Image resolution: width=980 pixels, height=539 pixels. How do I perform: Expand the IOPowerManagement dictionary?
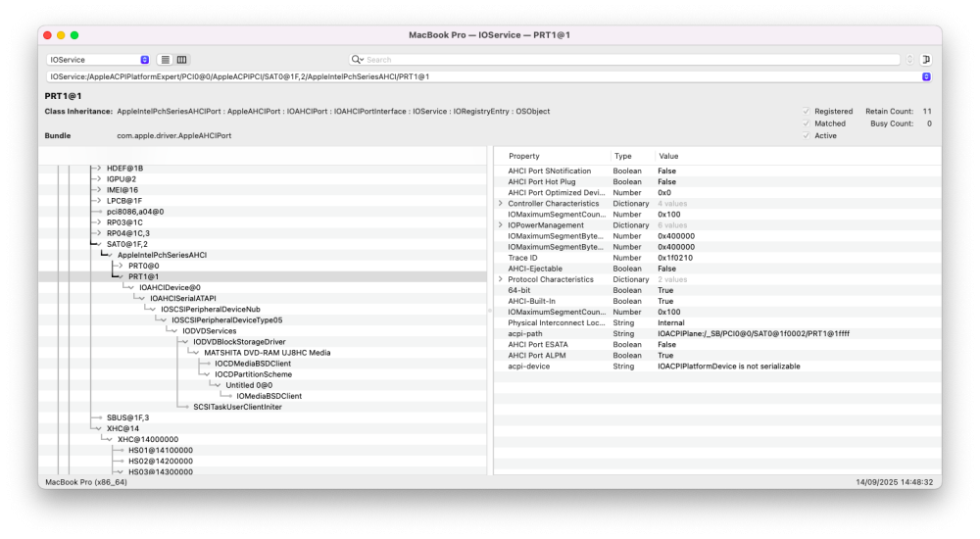tap(501, 225)
